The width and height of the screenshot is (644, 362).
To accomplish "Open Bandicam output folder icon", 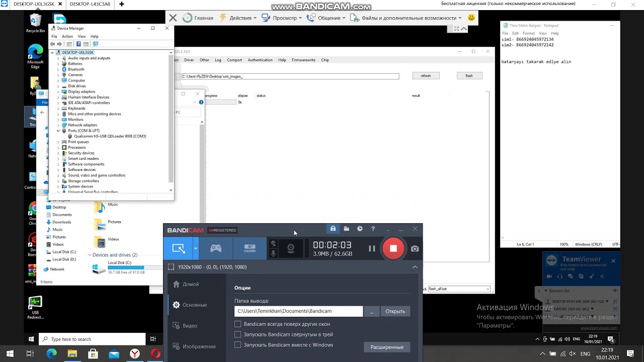I will coord(347,229).
